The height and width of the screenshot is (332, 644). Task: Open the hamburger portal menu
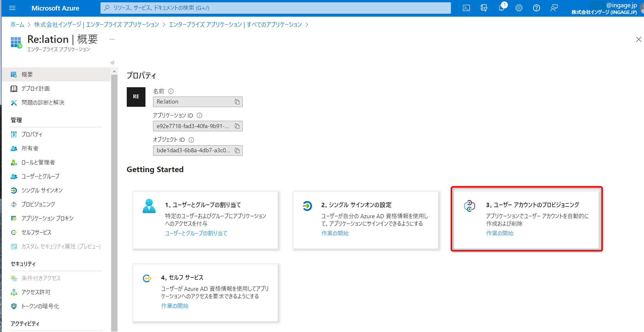point(12,8)
